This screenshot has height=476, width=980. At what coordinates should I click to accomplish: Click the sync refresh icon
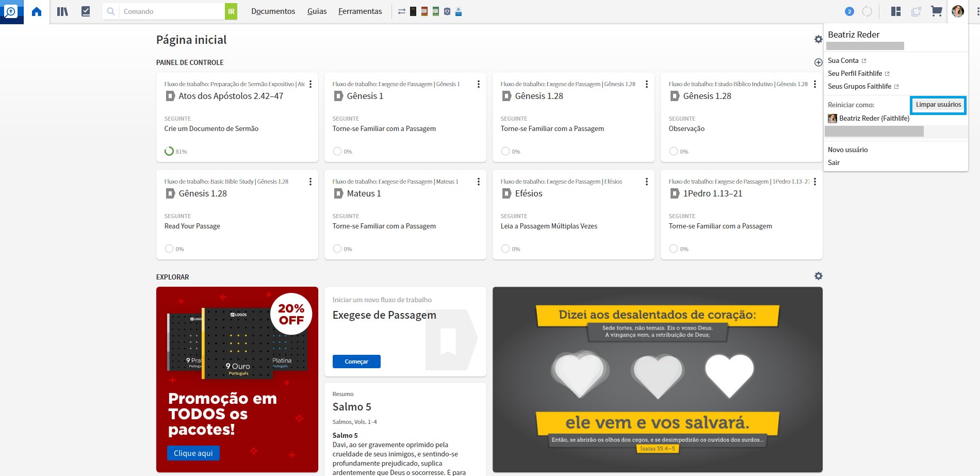pos(867,11)
